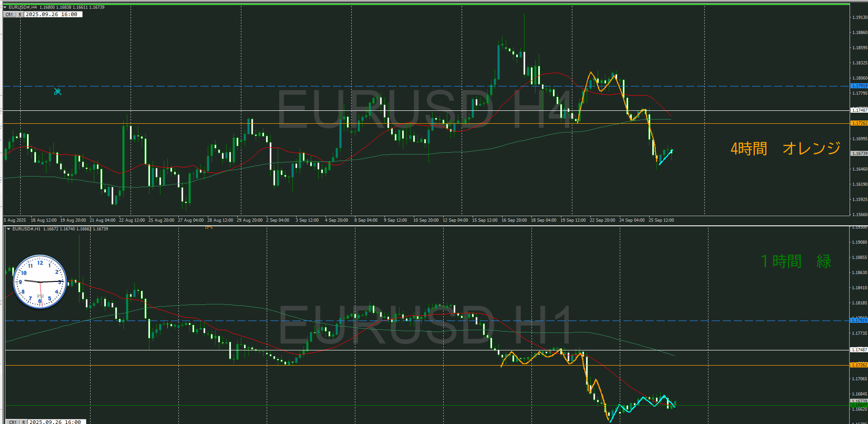Click the date field in the H4 chart

(53, 14)
